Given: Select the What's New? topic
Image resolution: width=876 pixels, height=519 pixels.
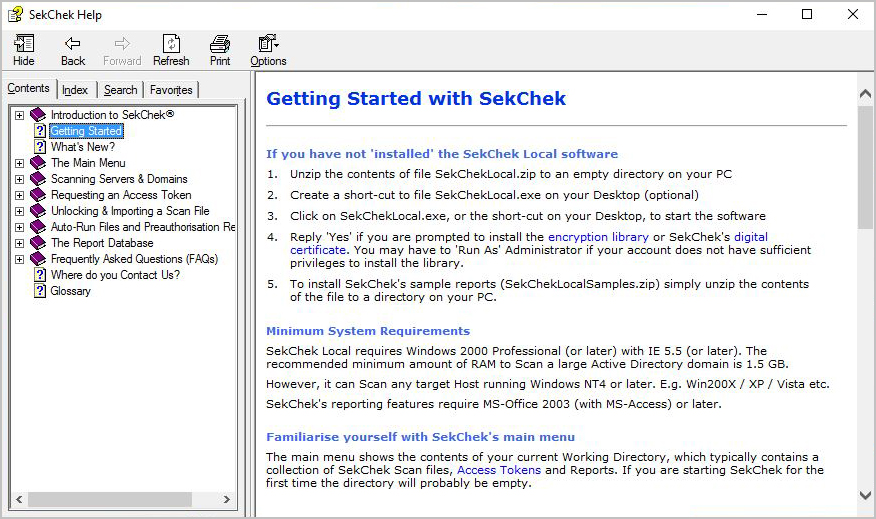Looking at the screenshot, I should 83,147.
